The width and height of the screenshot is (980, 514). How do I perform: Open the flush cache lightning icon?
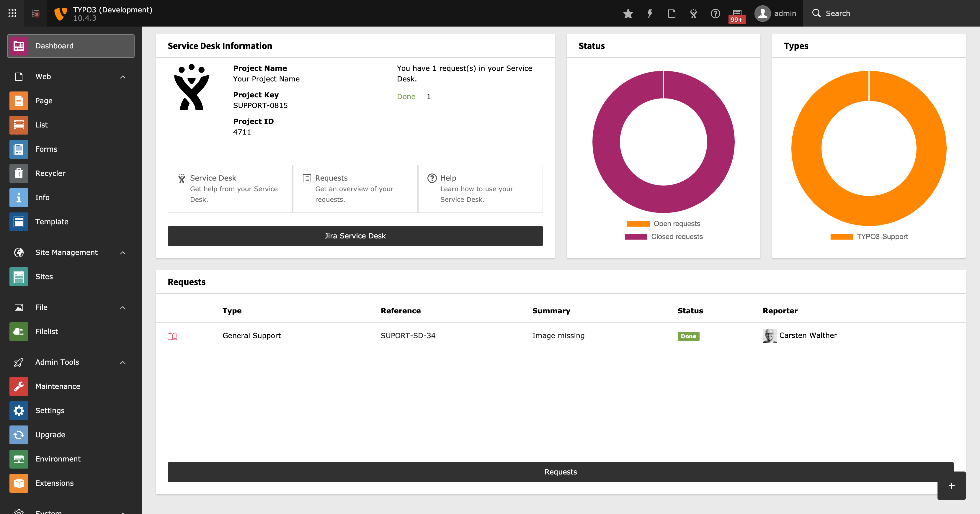tap(650, 13)
